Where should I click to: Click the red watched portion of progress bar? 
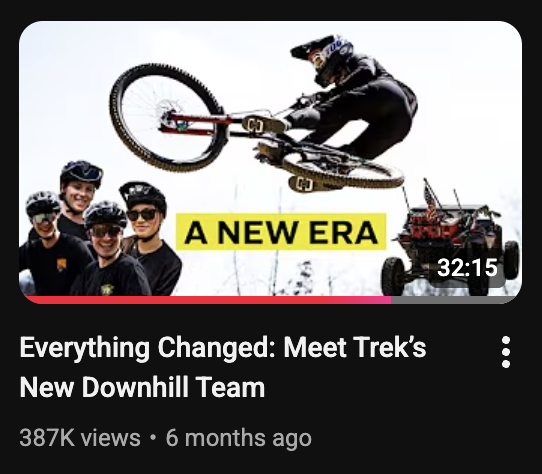[x=206, y=300]
